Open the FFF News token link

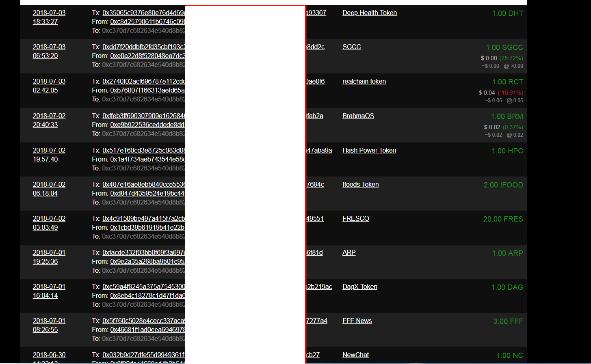tap(357, 321)
